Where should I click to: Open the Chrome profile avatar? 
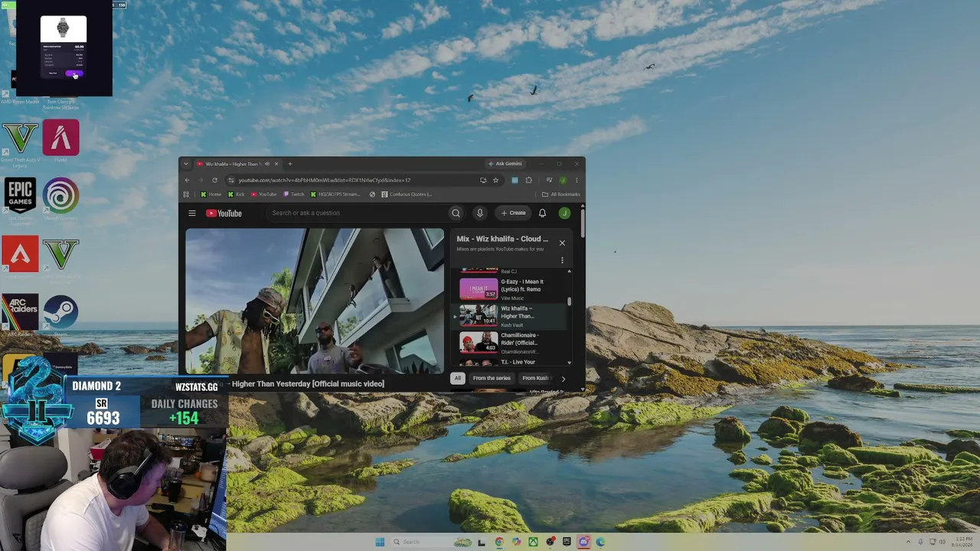click(x=563, y=181)
